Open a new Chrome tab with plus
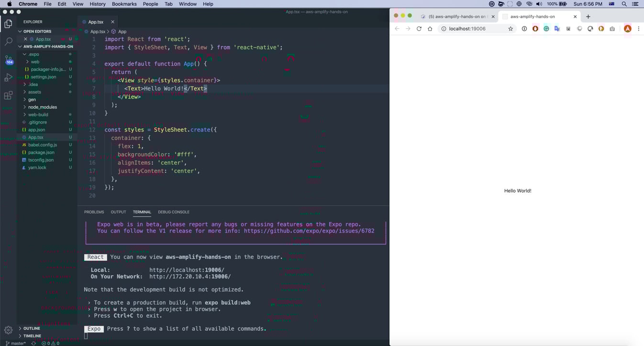This screenshot has height=346, width=644. (588, 16)
